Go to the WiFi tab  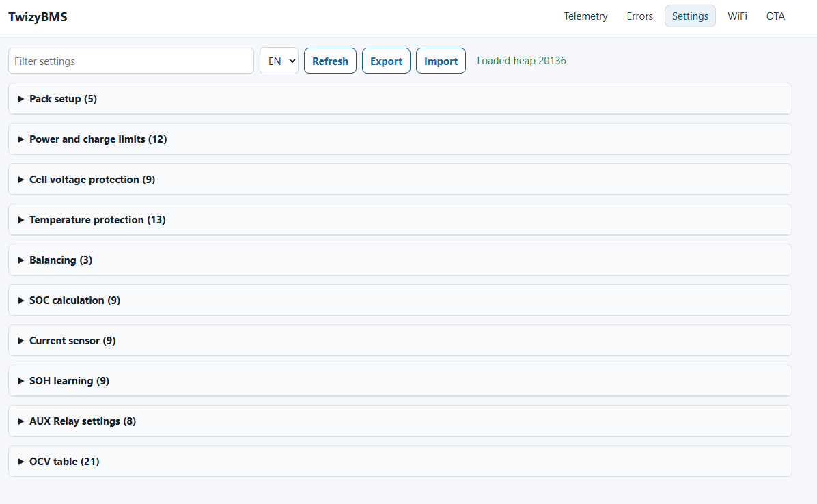tap(737, 16)
